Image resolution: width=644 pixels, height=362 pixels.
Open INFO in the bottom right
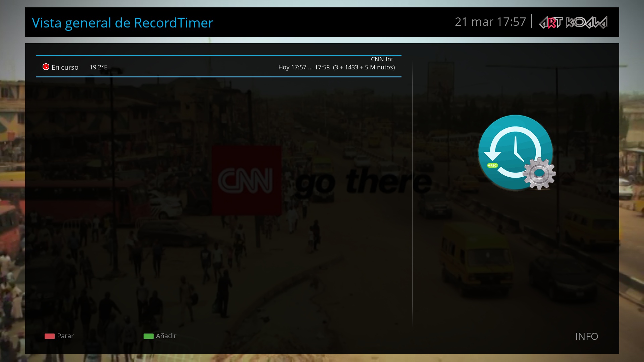click(x=586, y=336)
